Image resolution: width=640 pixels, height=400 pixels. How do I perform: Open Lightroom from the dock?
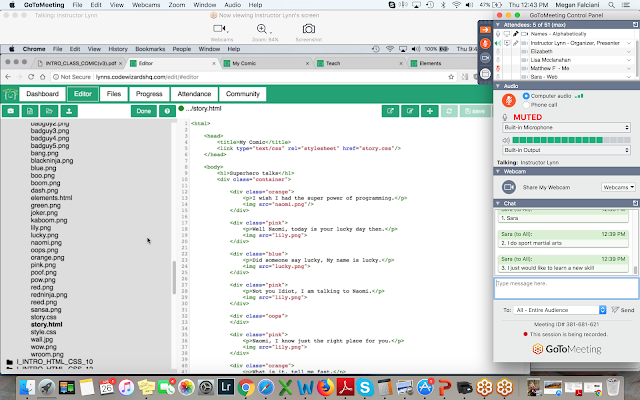(226, 387)
